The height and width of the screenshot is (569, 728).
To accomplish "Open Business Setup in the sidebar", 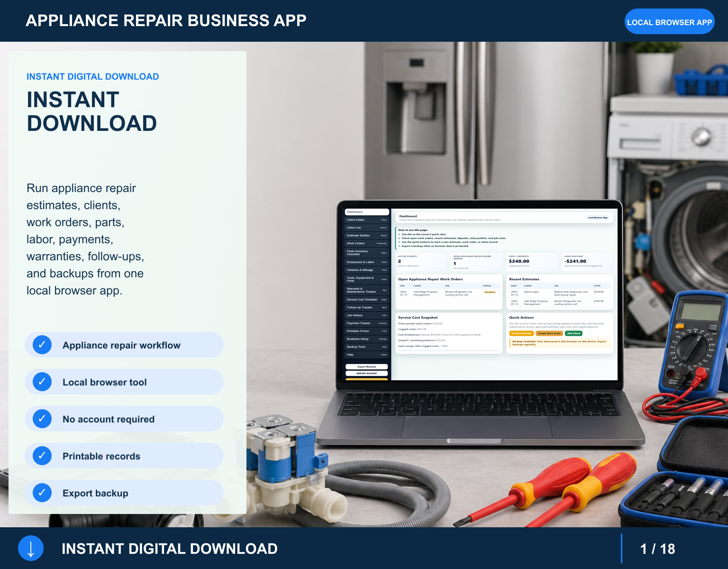I will pos(367,339).
